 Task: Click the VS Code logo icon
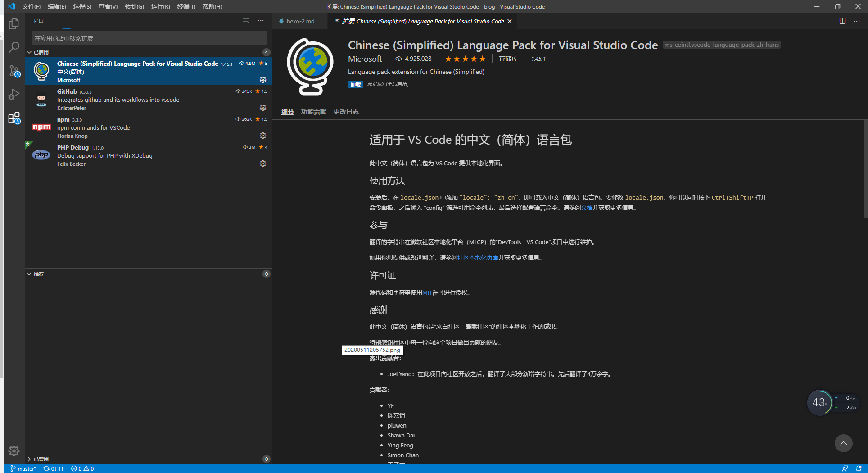[11, 6]
